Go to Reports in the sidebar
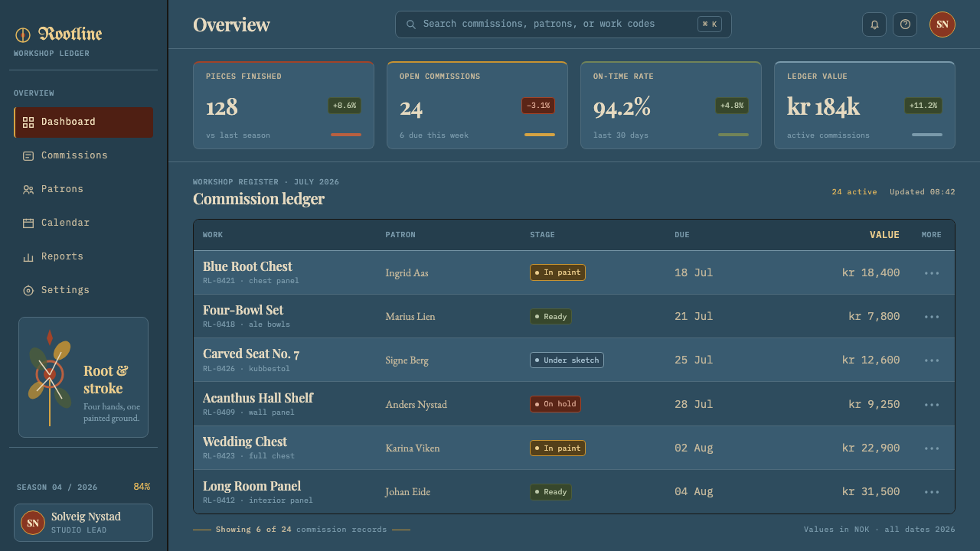This screenshot has width=980, height=551. pyautogui.click(x=83, y=257)
